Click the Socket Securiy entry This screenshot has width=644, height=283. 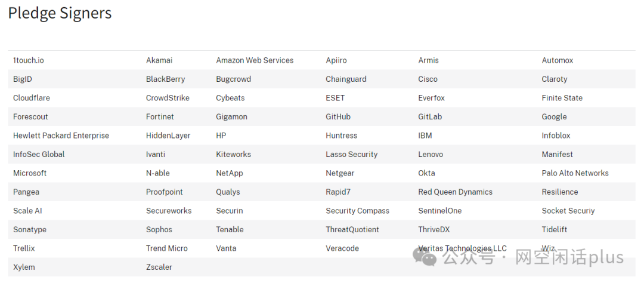tap(568, 211)
